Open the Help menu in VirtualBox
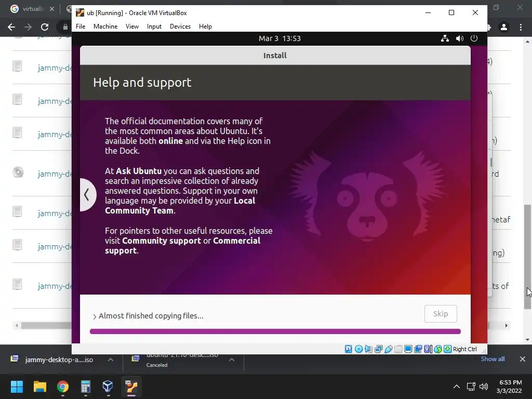This screenshot has height=399, width=532. pyautogui.click(x=205, y=26)
